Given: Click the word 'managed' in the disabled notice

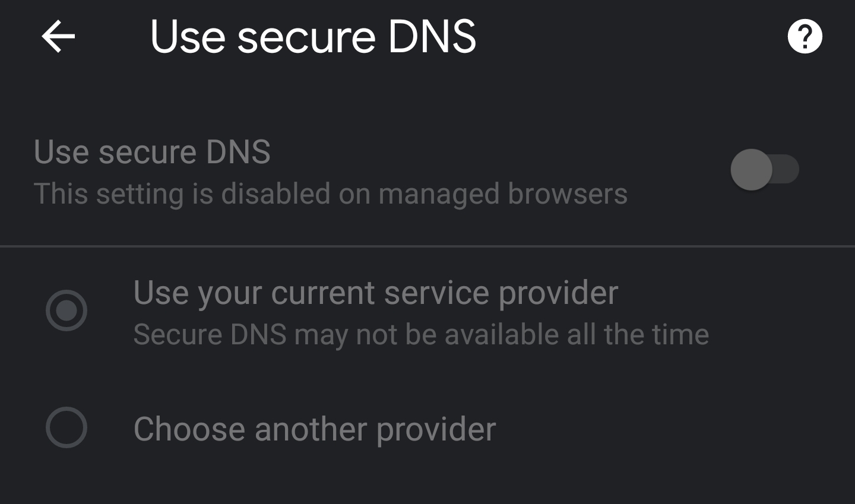Looking at the screenshot, I should (438, 194).
